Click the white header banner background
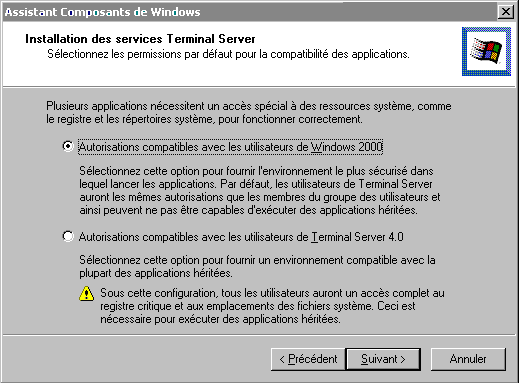519x383 pixels. tap(233, 72)
